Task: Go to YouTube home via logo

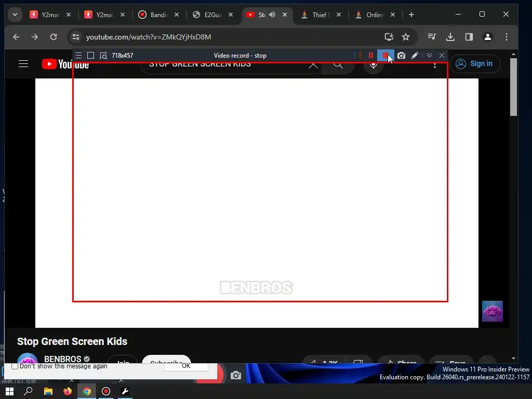Action: click(65, 64)
